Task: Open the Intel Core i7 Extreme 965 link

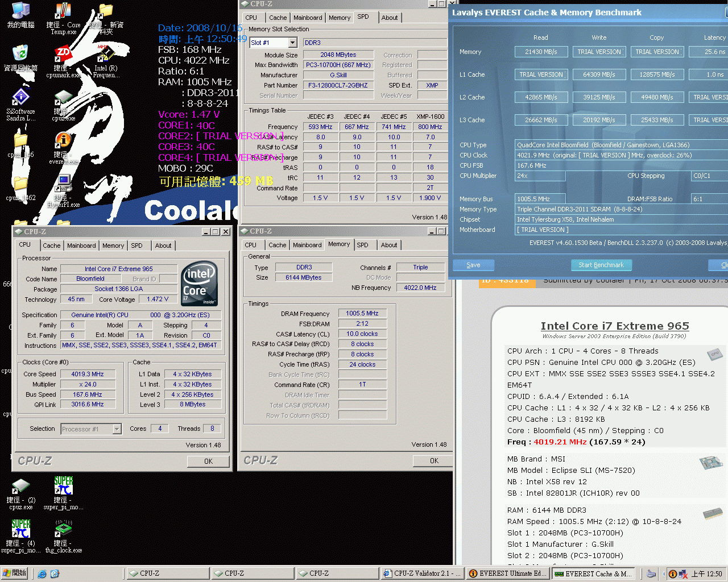Action: click(615, 326)
